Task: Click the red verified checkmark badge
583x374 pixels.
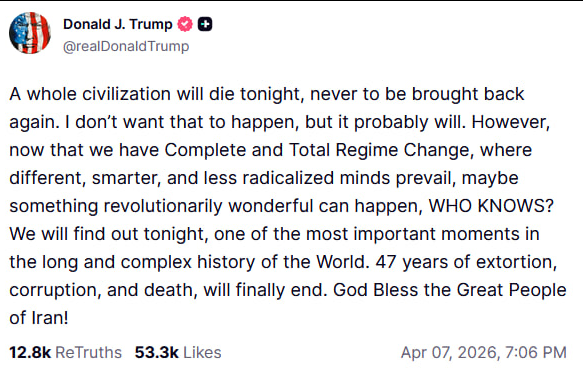Action: pos(185,24)
